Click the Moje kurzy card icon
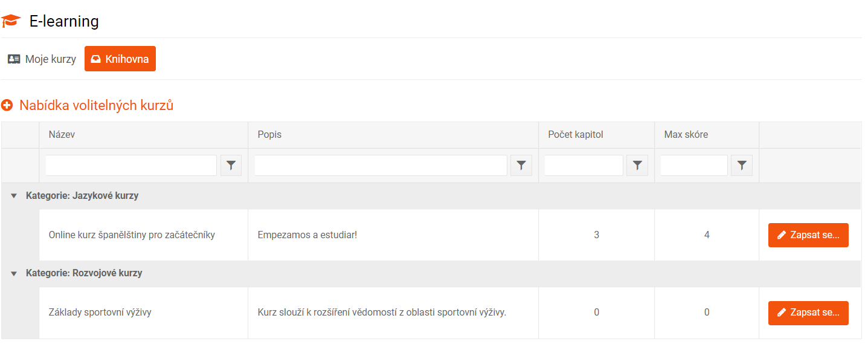The image size is (868, 344). (x=14, y=59)
